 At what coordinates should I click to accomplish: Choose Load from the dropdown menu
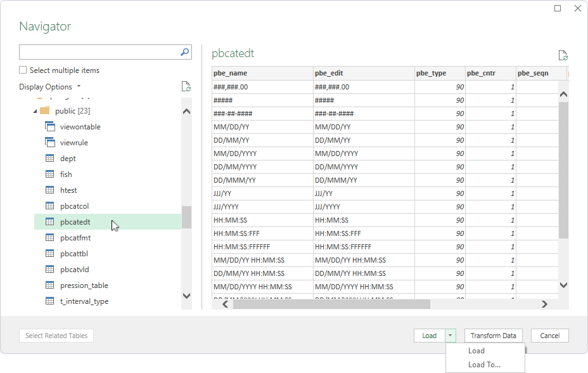476,350
